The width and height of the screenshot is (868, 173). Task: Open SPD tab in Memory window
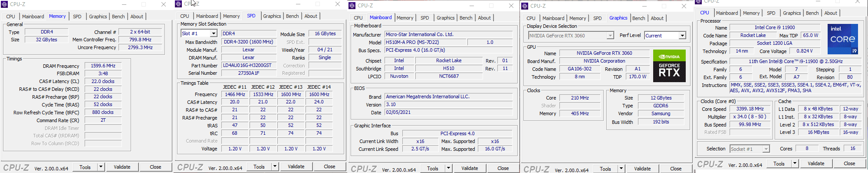coord(77,17)
